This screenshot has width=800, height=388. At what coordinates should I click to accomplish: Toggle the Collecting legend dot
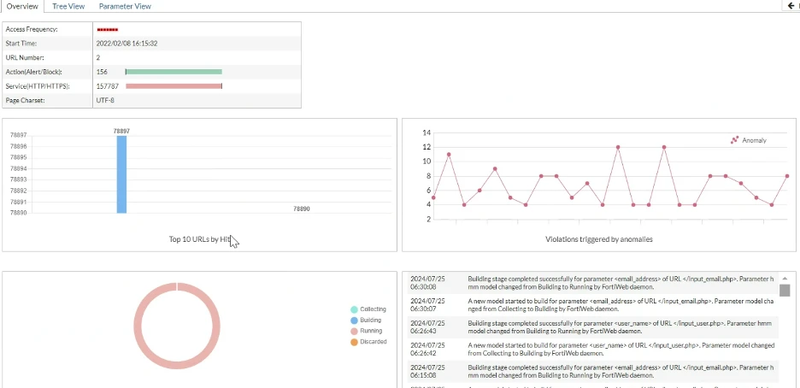point(354,309)
